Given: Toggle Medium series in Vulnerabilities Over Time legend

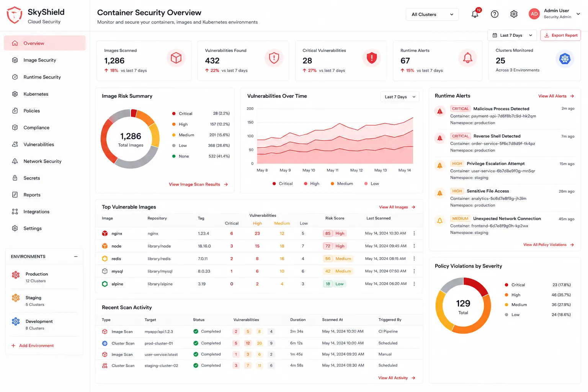Looking at the screenshot, I should 342,184.
